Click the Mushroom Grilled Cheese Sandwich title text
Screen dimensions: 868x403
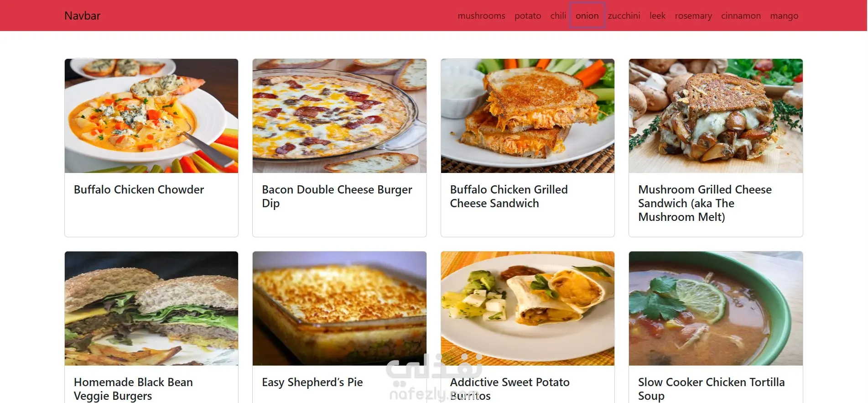coord(705,203)
